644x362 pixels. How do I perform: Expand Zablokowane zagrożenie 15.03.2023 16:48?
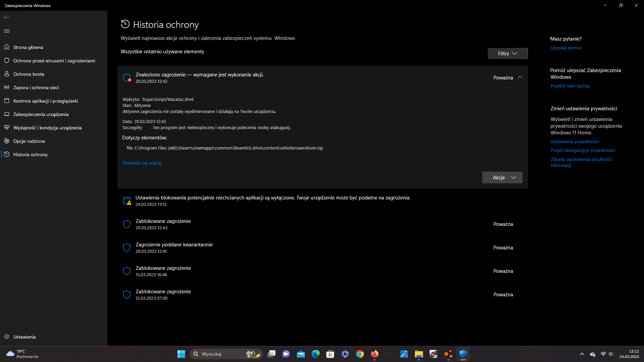pos(322,271)
